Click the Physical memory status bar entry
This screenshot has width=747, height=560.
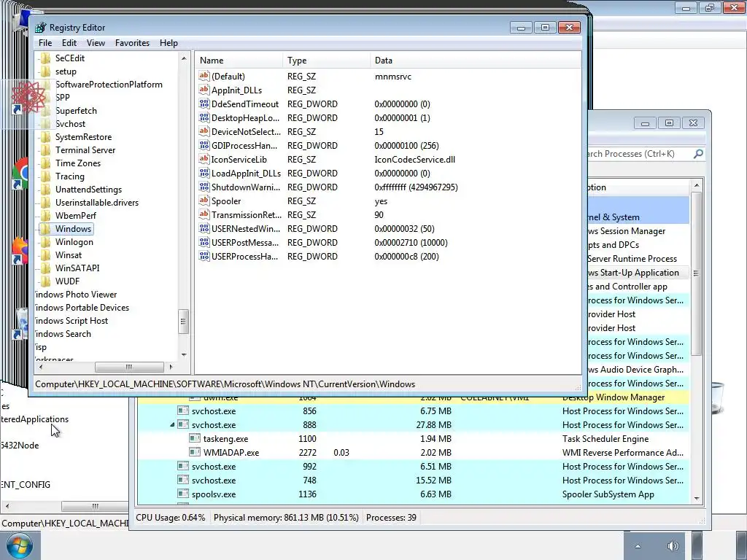pyautogui.click(x=286, y=517)
